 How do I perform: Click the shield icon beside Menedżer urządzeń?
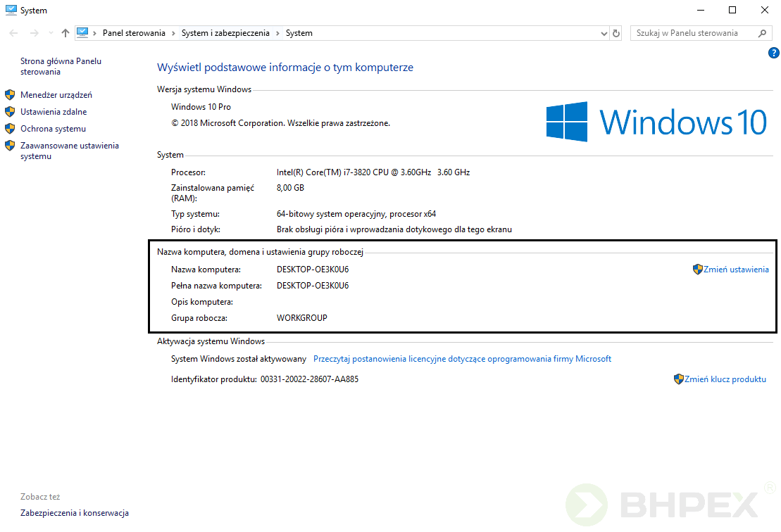click(x=10, y=95)
